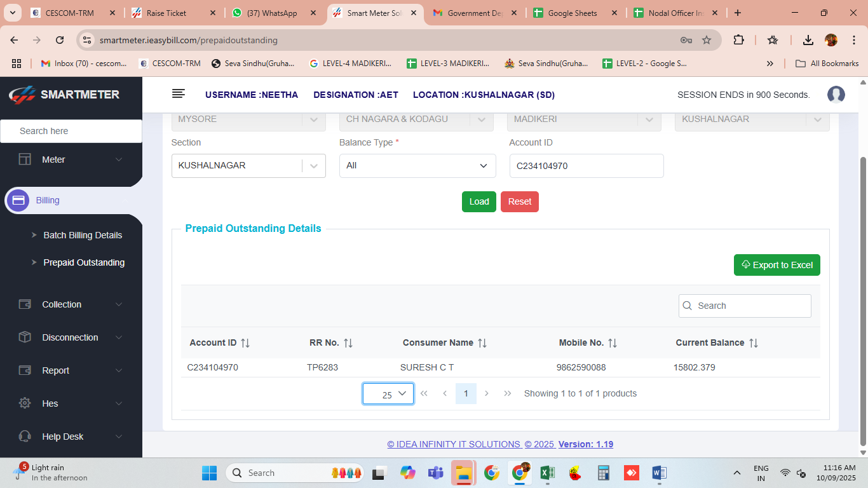Sort table by RR No. column arrows

coord(348,343)
